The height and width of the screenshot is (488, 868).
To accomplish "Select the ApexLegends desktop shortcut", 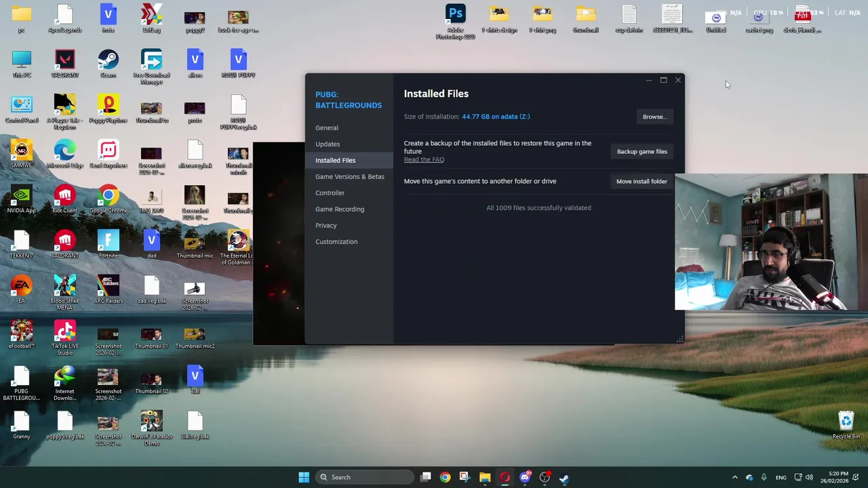I will click(x=64, y=19).
